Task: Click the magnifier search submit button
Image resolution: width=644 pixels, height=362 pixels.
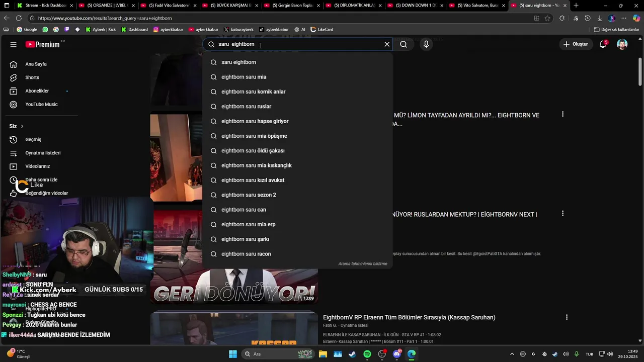Action: 404,44
